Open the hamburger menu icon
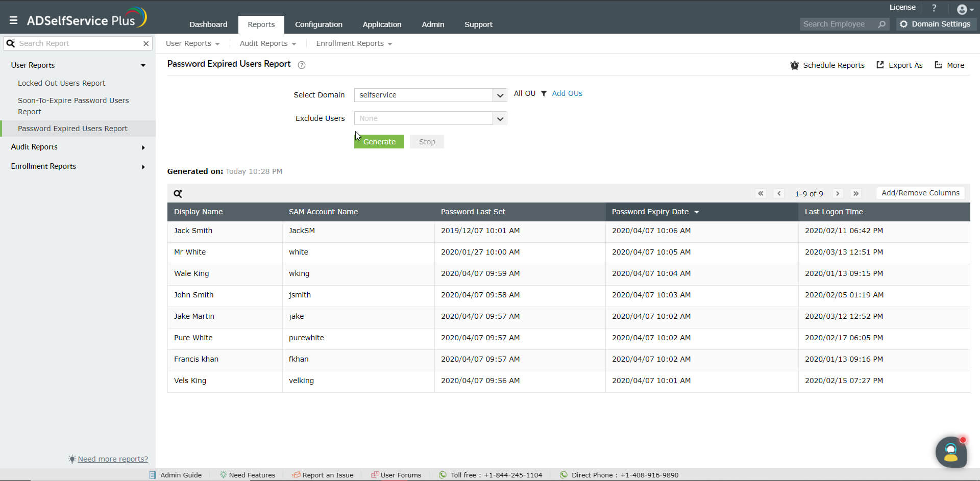The width and height of the screenshot is (980, 481). (x=13, y=20)
